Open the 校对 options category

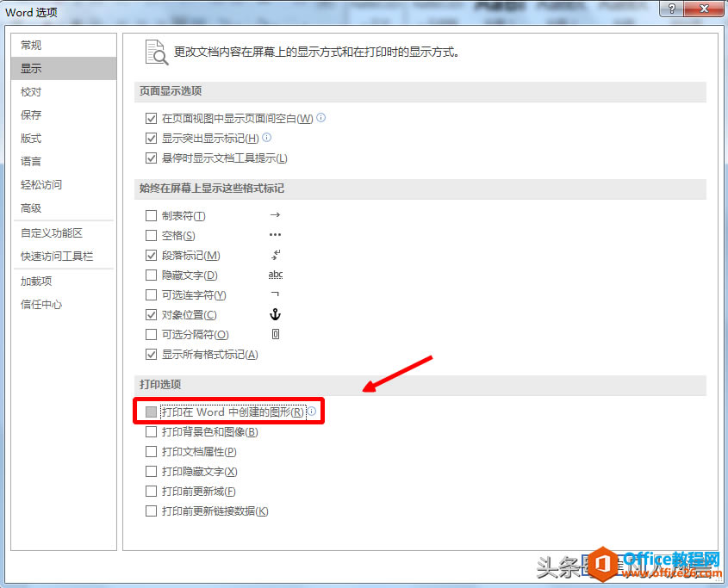[x=64, y=91]
